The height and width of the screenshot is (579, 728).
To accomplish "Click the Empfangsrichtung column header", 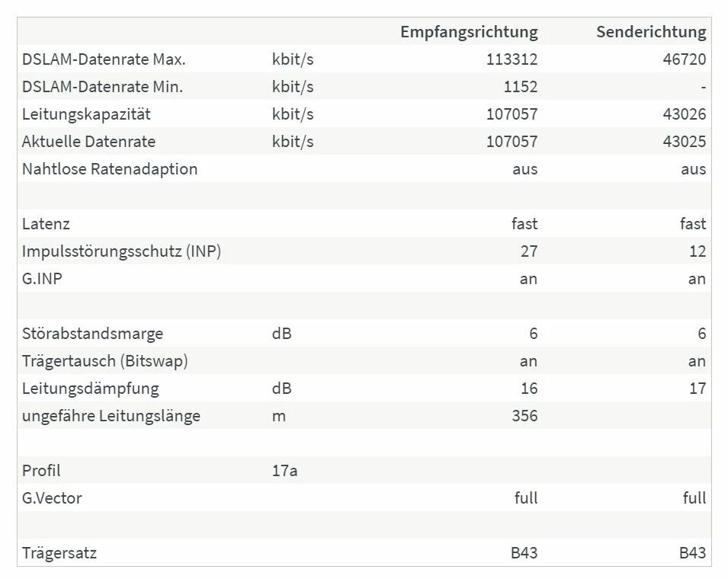I will [x=469, y=31].
